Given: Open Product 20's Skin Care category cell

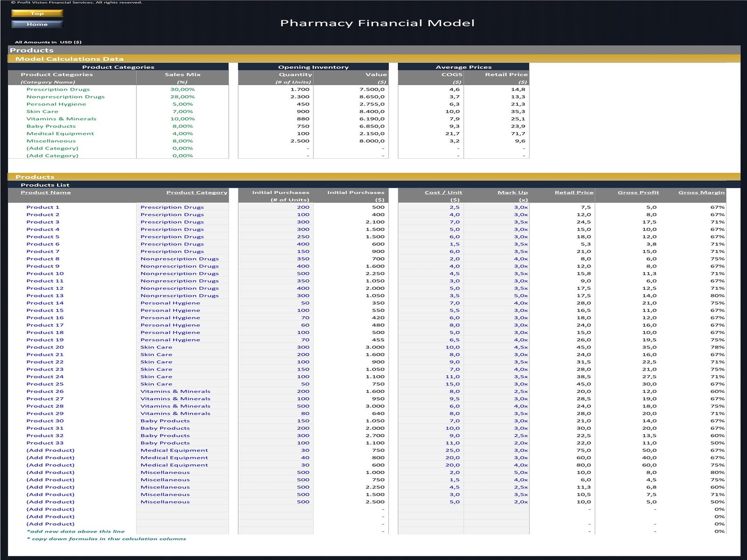Looking at the screenshot, I should point(156,347).
